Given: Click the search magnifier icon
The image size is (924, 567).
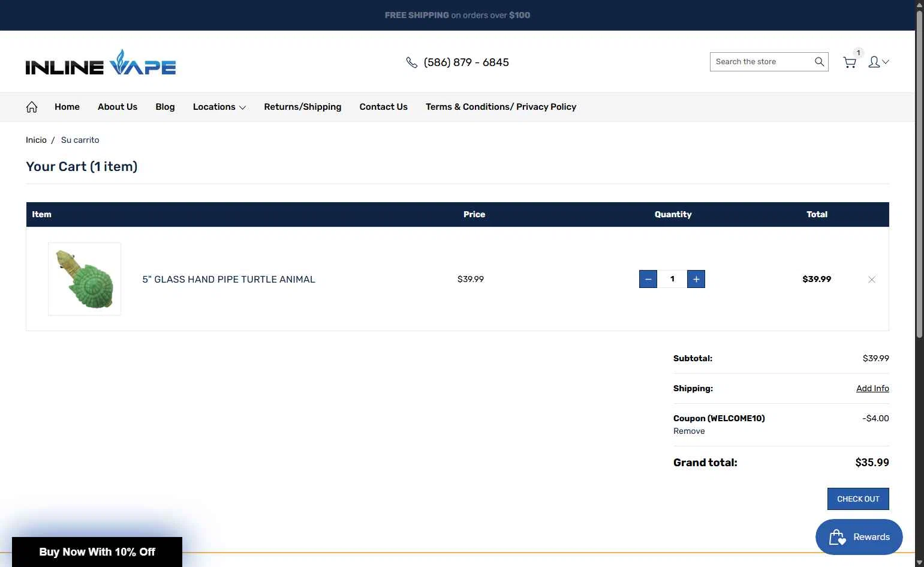Looking at the screenshot, I should pyautogui.click(x=819, y=62).
